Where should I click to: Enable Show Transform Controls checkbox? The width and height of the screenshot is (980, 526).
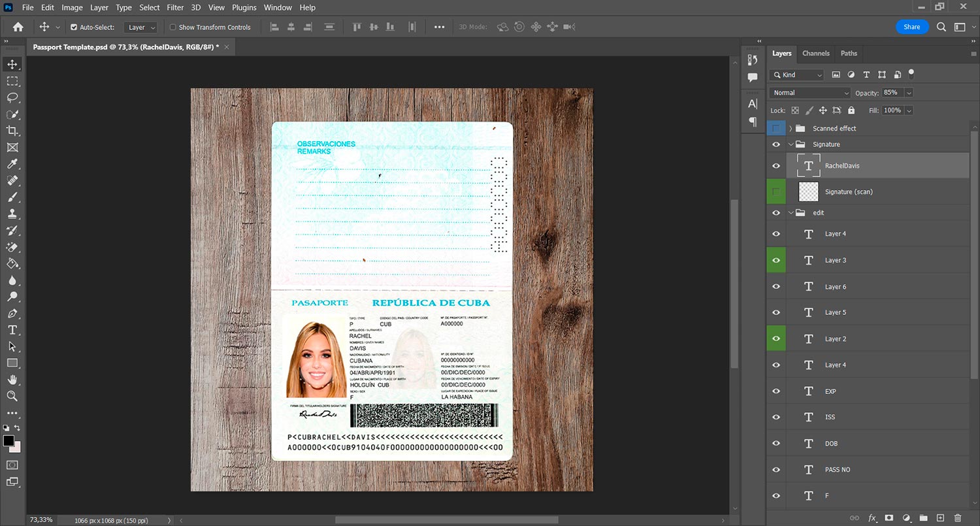173,27
